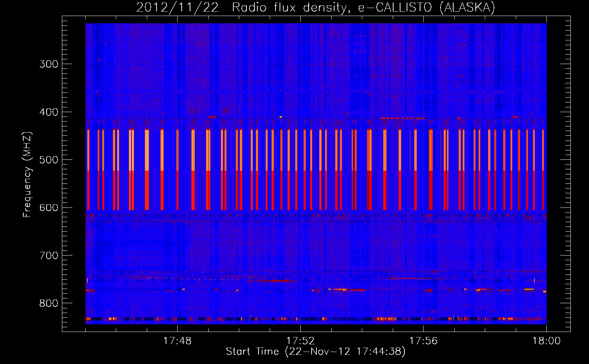Select the 400 frequency tick label
This screenshot has height=364, width=589.
[x=49, y=112]
